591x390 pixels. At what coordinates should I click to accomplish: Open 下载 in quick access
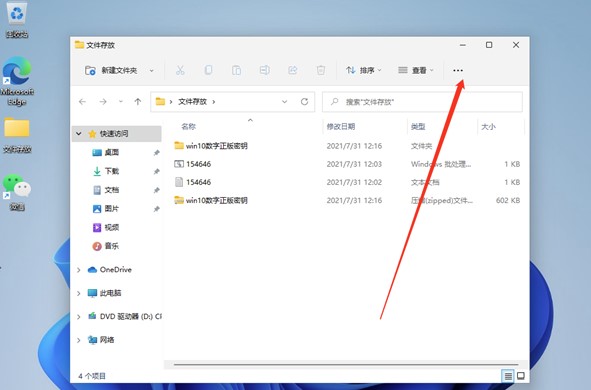click(106, 171)
